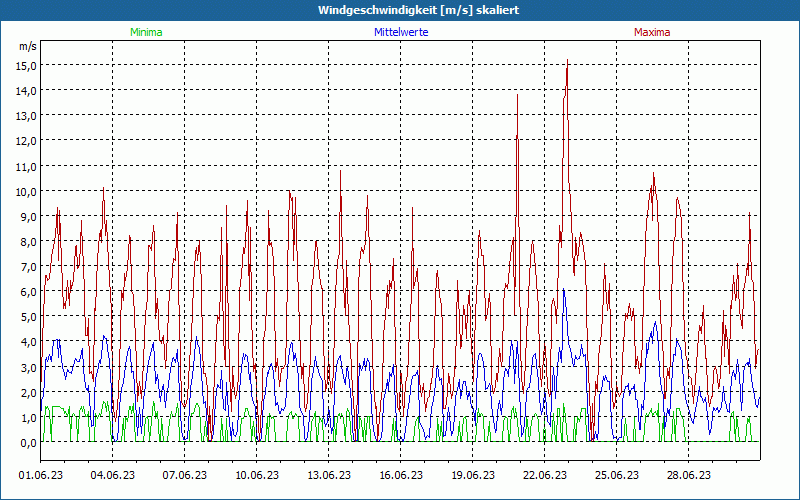Click the 12,0 y-axis value
Viewport: 800px width, 500px height.
coord(28,140)
